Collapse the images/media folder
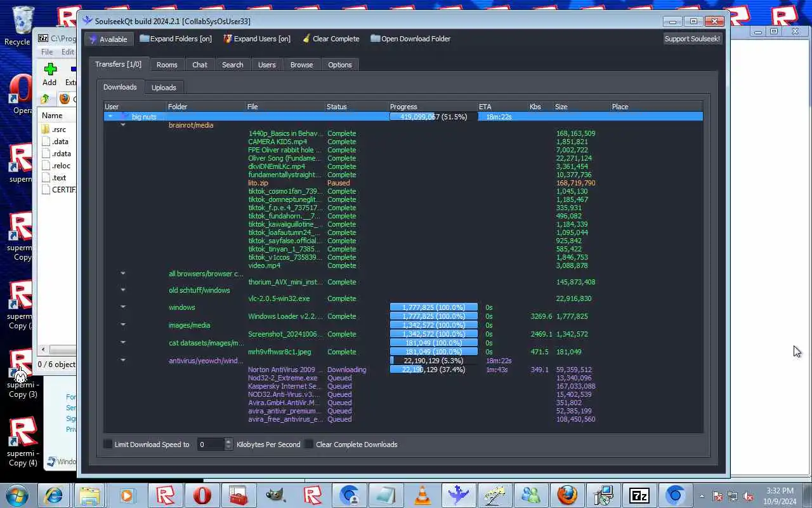The height and width of the screenshot is (508, 812). (123, 325)
